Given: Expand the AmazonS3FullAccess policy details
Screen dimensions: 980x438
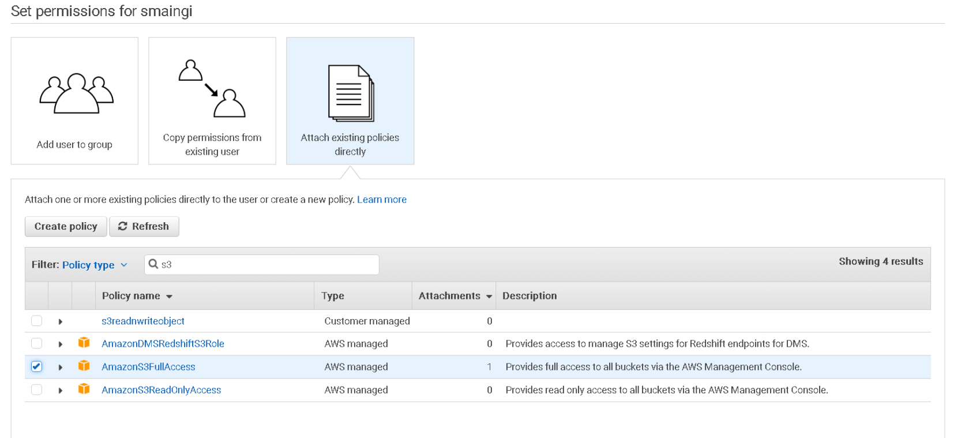Looking at the screenshot, I should coord(60,367).
